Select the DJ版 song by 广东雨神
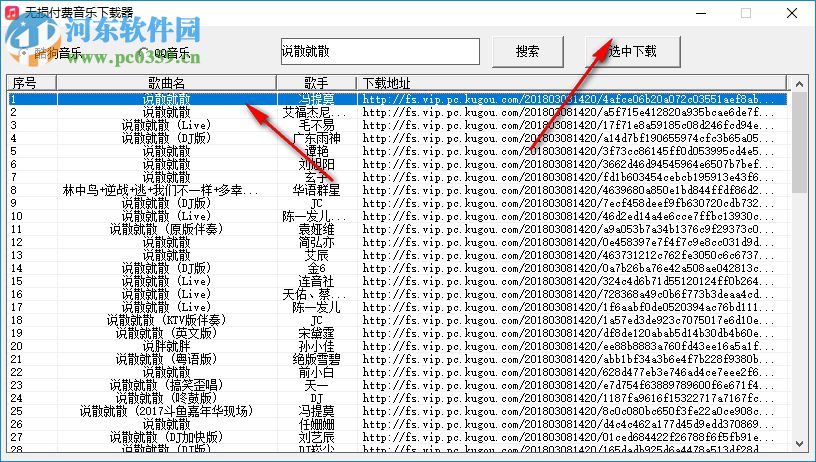The width and height of the screenshot is (816, 462). point(397,138)
